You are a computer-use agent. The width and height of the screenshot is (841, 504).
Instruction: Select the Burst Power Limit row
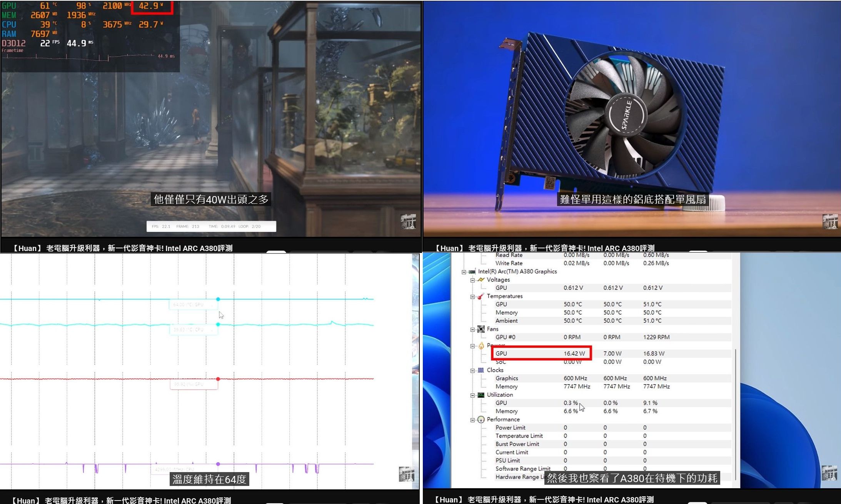pos(517,444)
